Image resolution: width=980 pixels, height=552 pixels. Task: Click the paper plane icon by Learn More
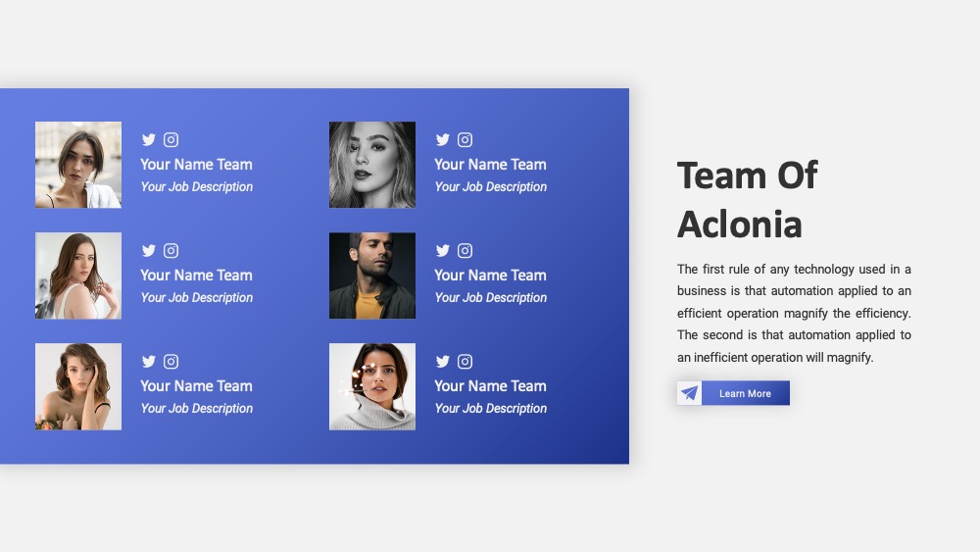coord(689,393)
